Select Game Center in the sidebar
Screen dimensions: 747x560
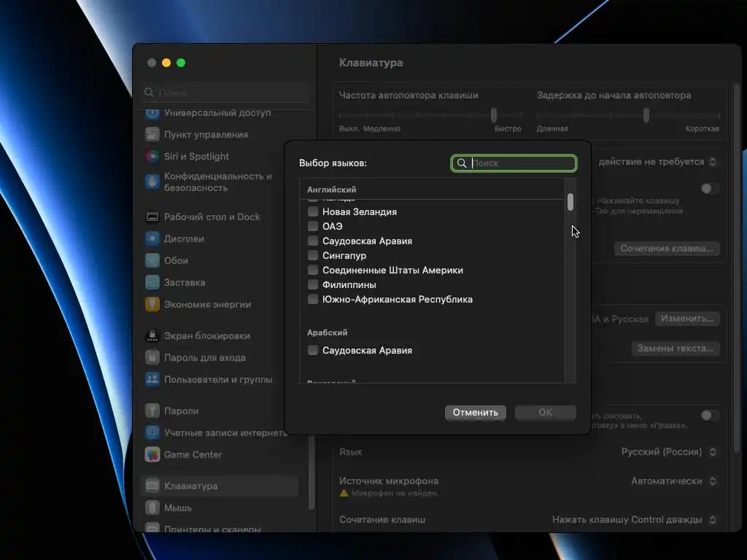[220, 455]
